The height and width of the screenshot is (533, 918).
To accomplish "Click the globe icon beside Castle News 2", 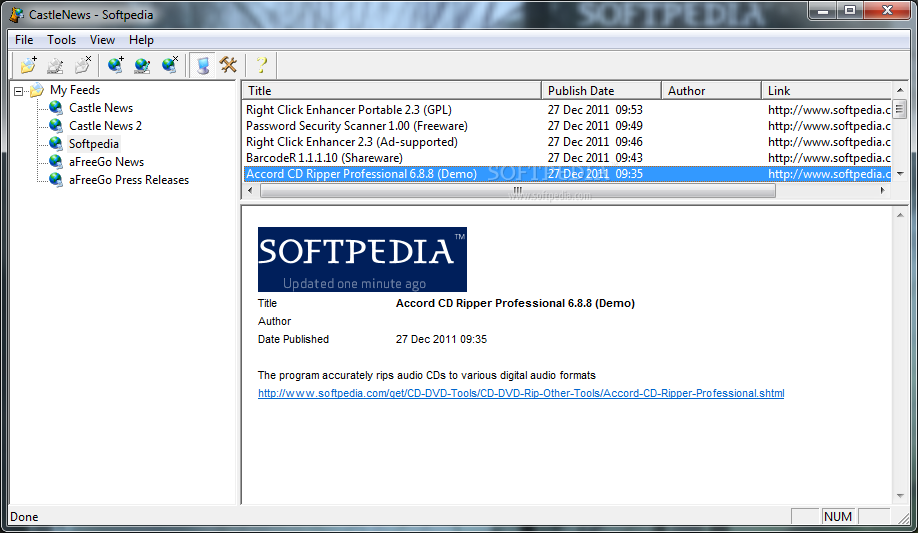I will click(56, 126).
